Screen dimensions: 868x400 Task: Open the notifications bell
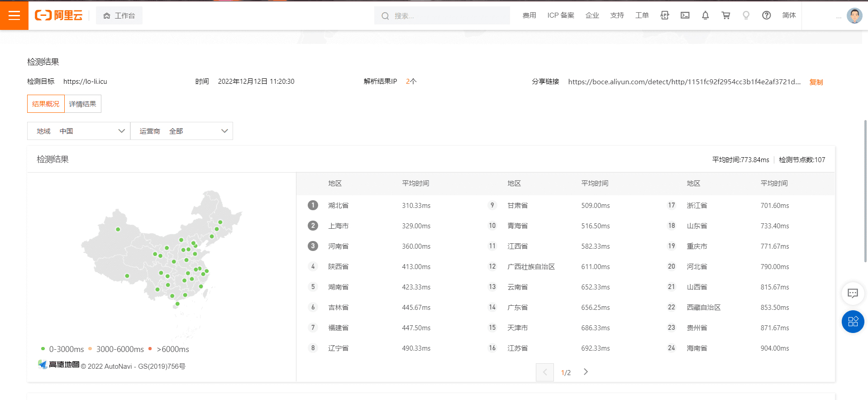click(x=705, y=15)
